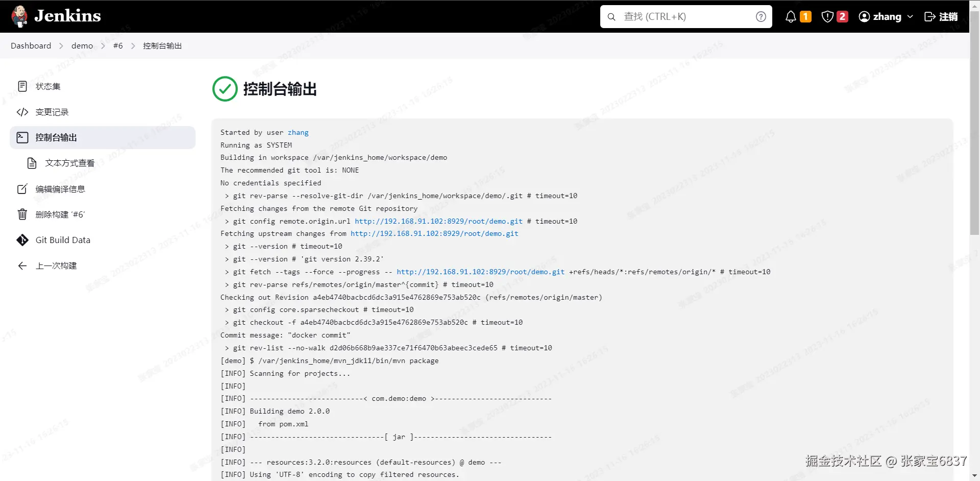Click the 文本方式查看 file icon

pyautogui.click(x=32, y=163)
